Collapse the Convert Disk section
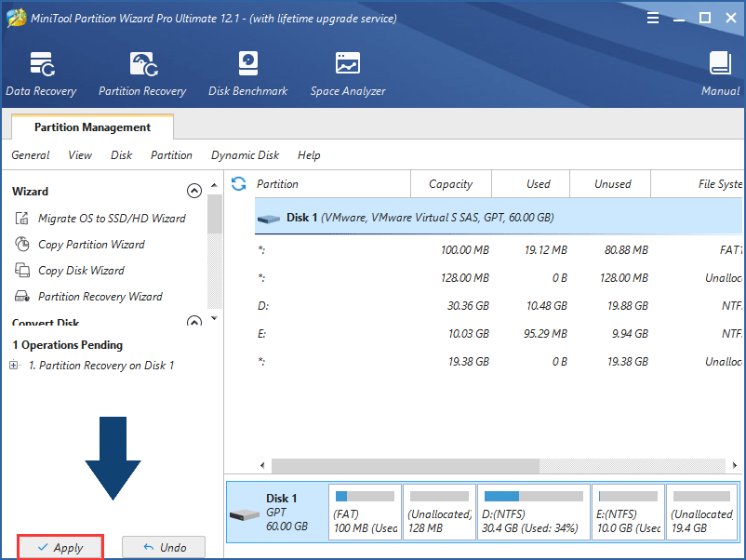Screen dimensions: 746x560 click(194, 320)
